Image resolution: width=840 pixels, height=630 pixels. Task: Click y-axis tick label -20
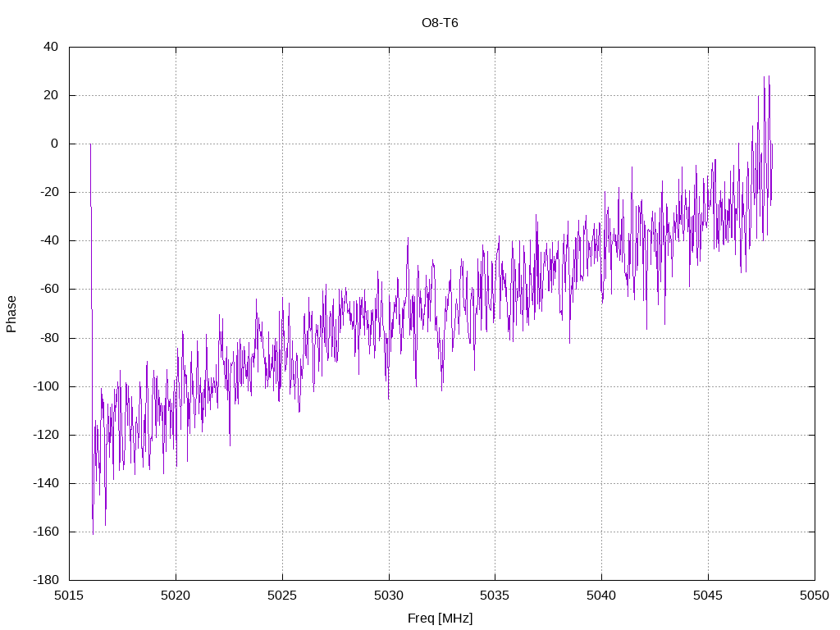click(x=49, y=192)
